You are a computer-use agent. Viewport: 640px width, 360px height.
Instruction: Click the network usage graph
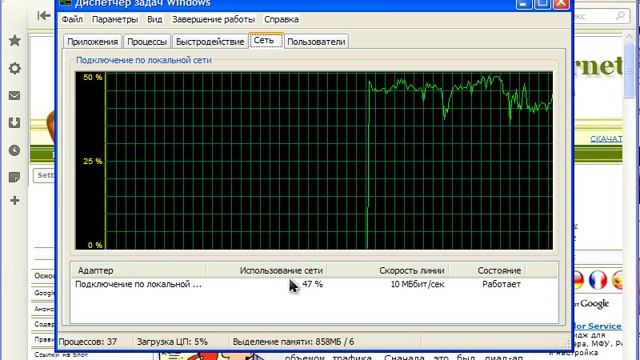314,160
